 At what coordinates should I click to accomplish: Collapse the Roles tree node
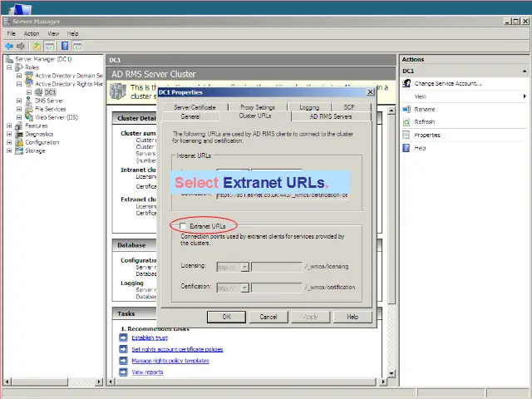[x=9, y=67]
